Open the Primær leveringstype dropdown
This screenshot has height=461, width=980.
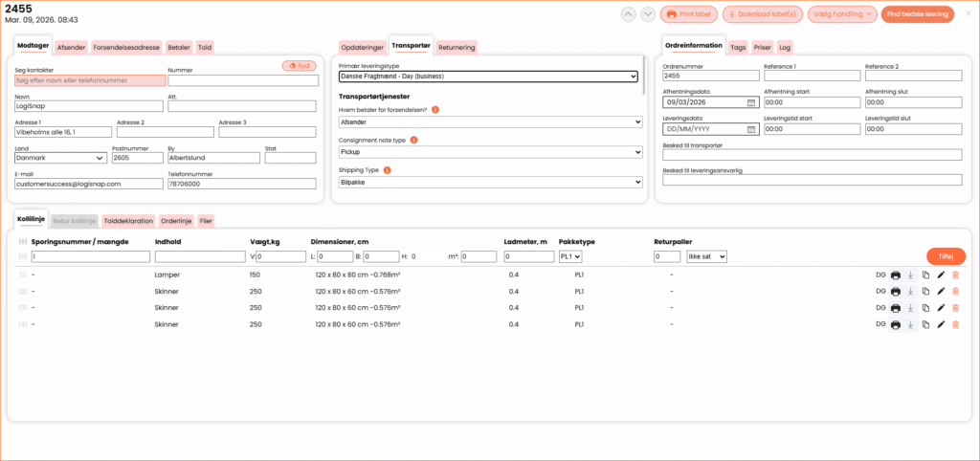489,77
